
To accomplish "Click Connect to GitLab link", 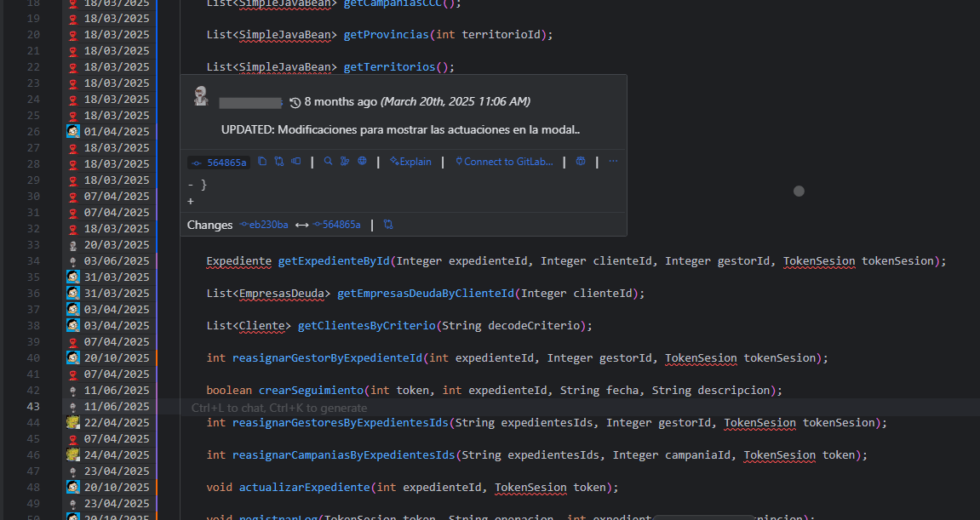I will pos(504,162).
